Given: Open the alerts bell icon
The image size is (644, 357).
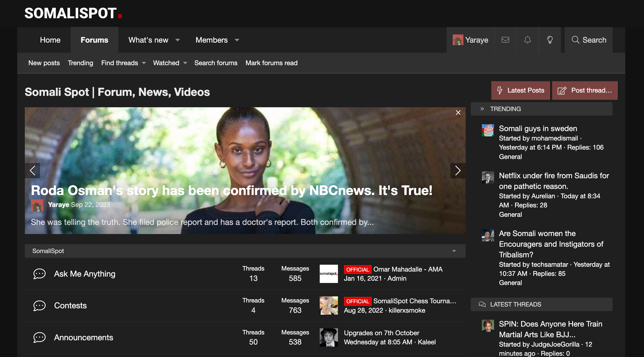Looking at the screenshot, I should 527,40.
